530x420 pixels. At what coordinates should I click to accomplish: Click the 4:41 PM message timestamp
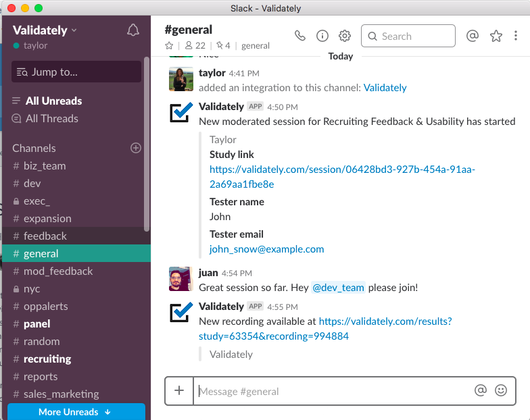click(244, 73)
